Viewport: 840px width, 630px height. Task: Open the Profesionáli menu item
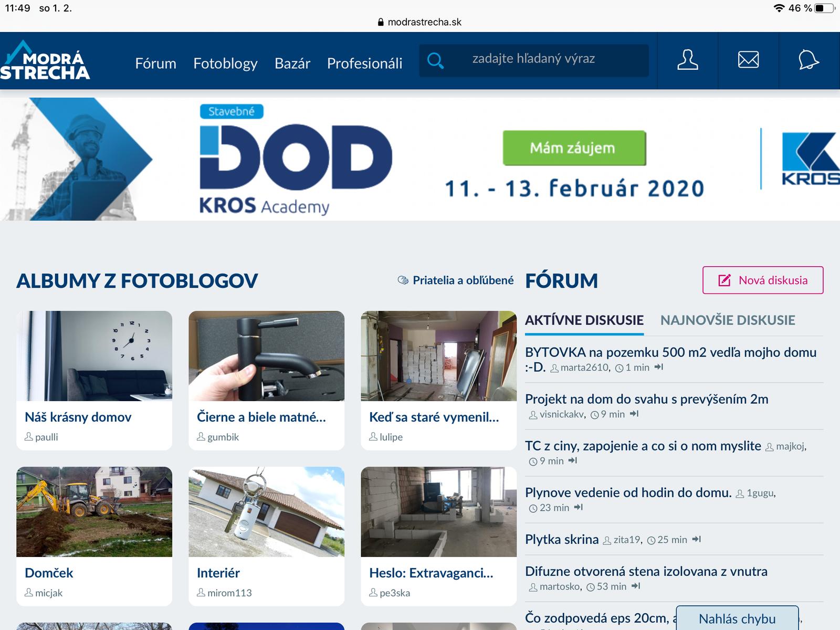pos(364,64)
